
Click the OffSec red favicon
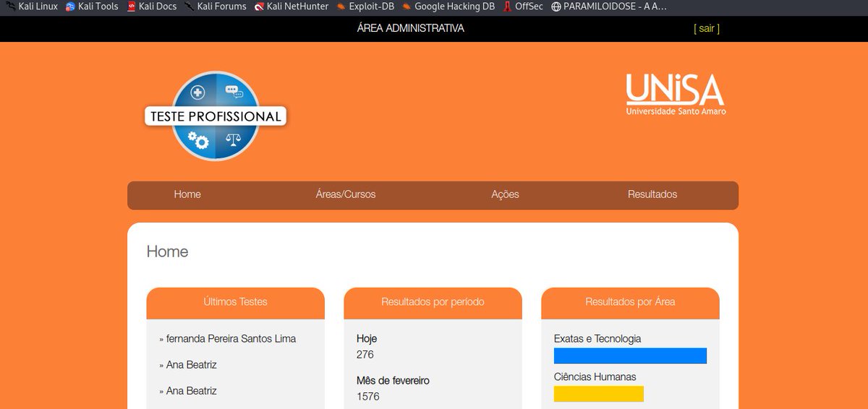(x=508, y=7)
